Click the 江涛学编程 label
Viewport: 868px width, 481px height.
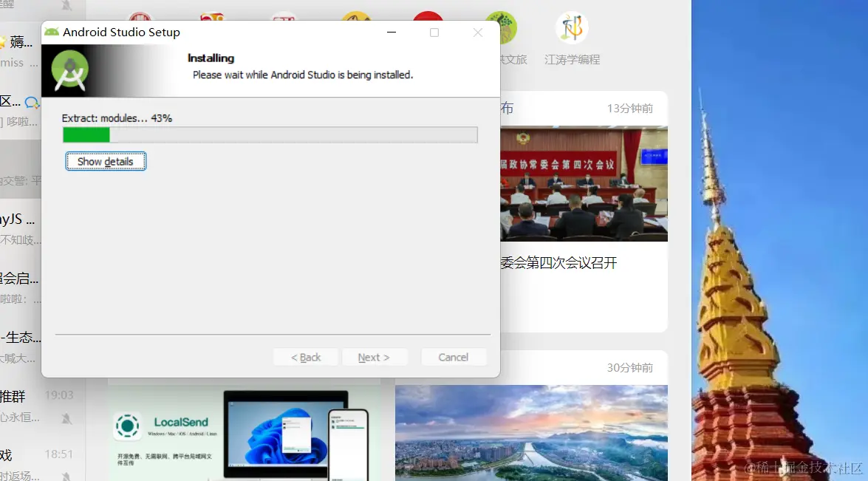click(572, 59)
